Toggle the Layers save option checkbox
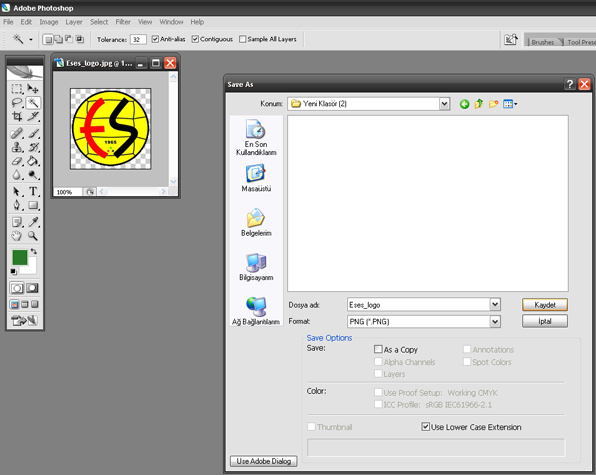The width and height of the screenshot is (596, 475). (378, 374)
